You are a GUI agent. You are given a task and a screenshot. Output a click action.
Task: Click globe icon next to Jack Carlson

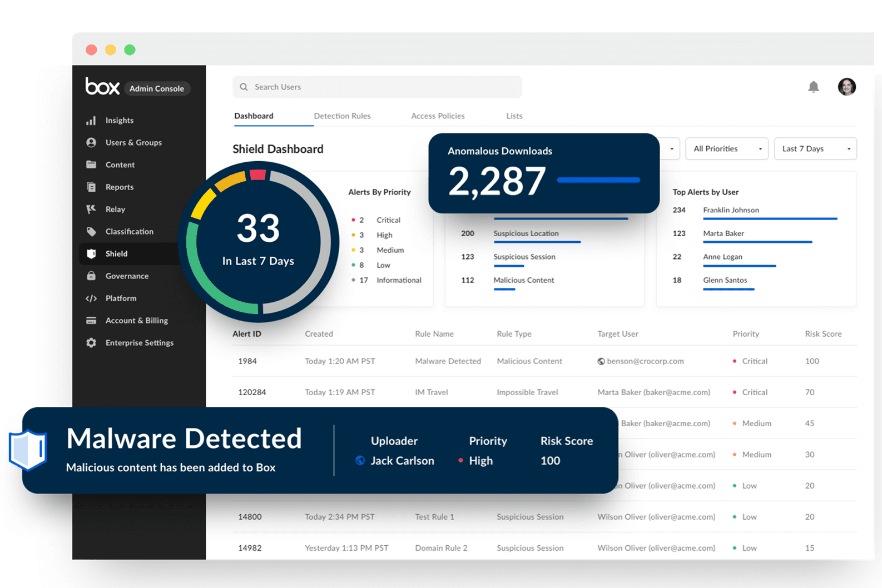[360, 461]
